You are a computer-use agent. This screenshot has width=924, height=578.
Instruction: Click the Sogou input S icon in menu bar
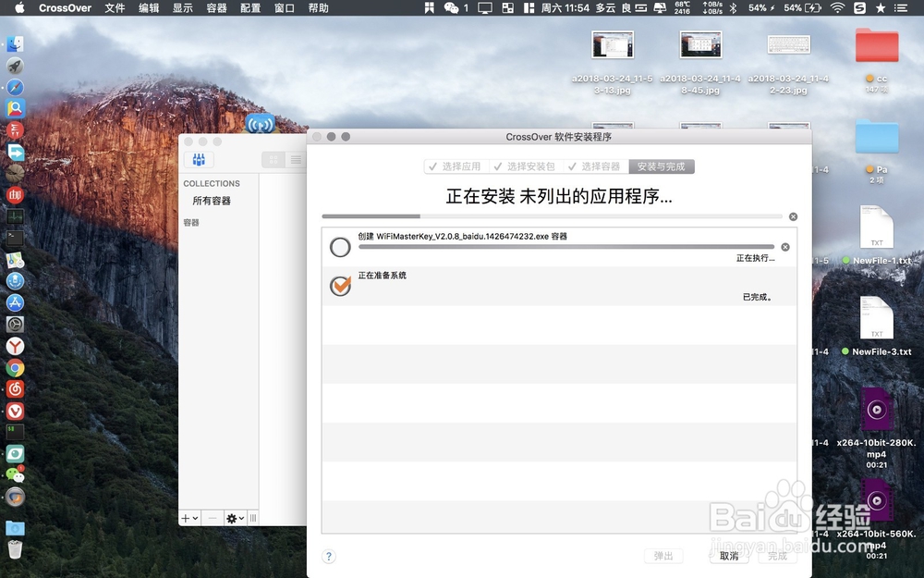point(859,7)
